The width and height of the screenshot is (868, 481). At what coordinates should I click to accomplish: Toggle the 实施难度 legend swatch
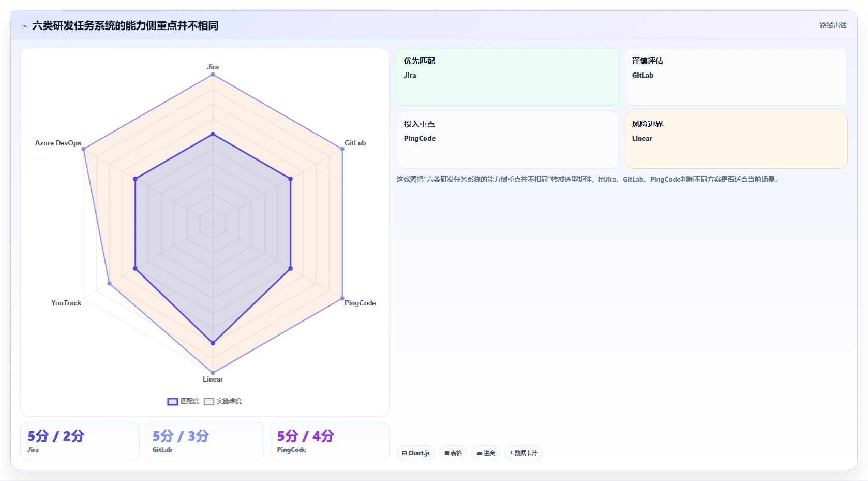209,401
